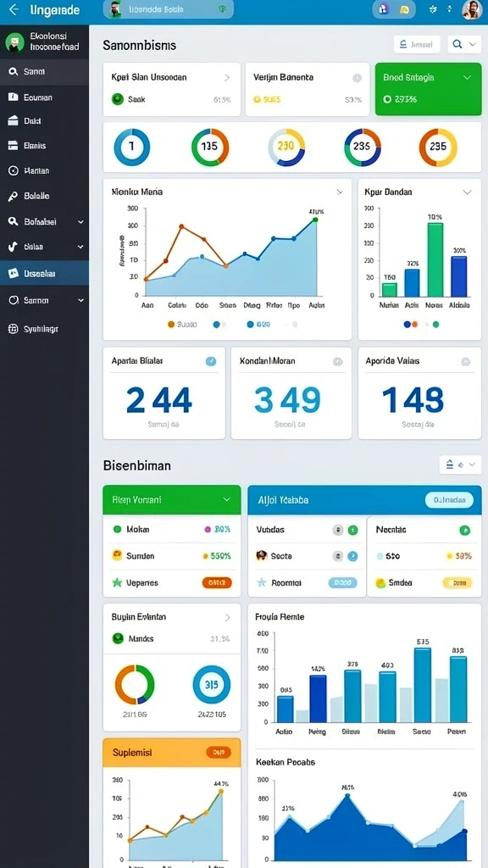Expand the Sarnm sidebar submenu chevron
Viewport: 488px width, 868px height.
point(80,301)
